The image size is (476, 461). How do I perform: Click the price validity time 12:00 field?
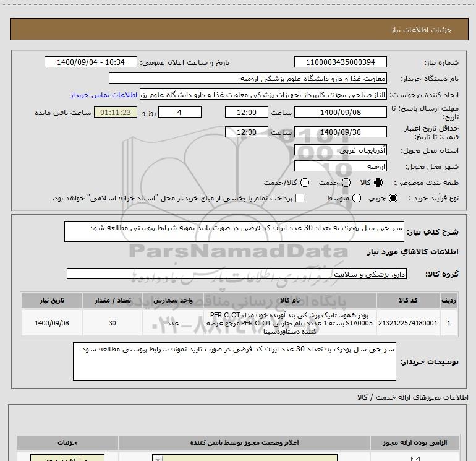pyautogui.click(x=247, y=132)
